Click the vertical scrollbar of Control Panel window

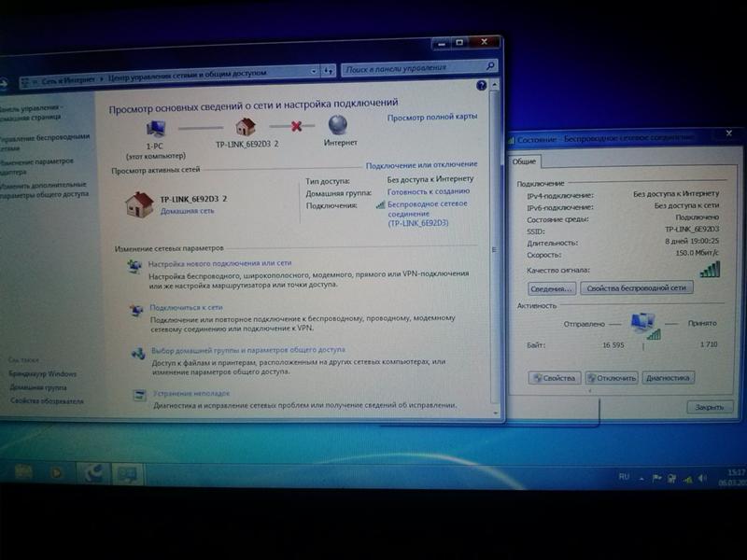coord(495,247)
